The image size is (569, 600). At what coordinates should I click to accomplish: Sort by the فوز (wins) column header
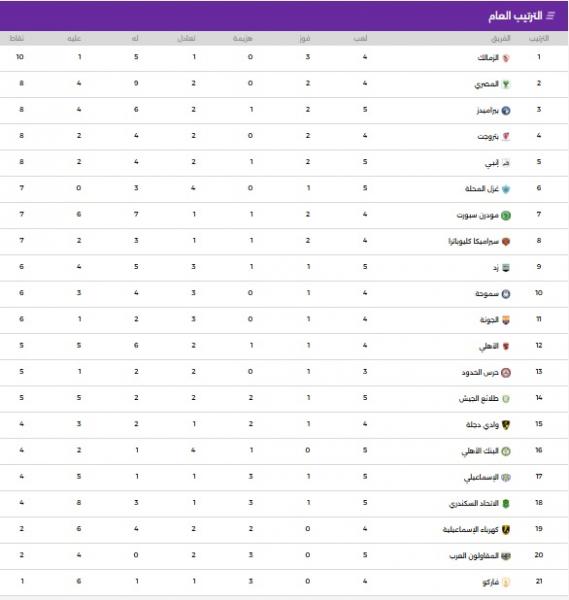tap(305, 38)
